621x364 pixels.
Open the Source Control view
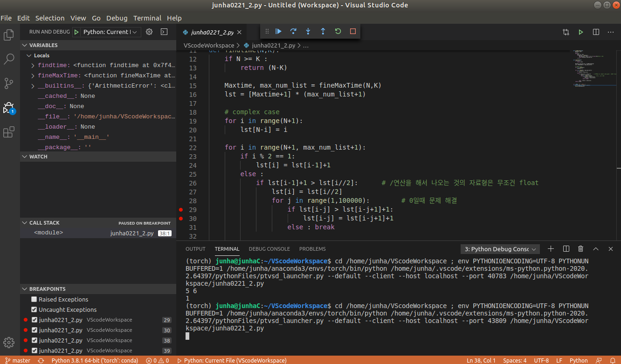tap(9, 83)
